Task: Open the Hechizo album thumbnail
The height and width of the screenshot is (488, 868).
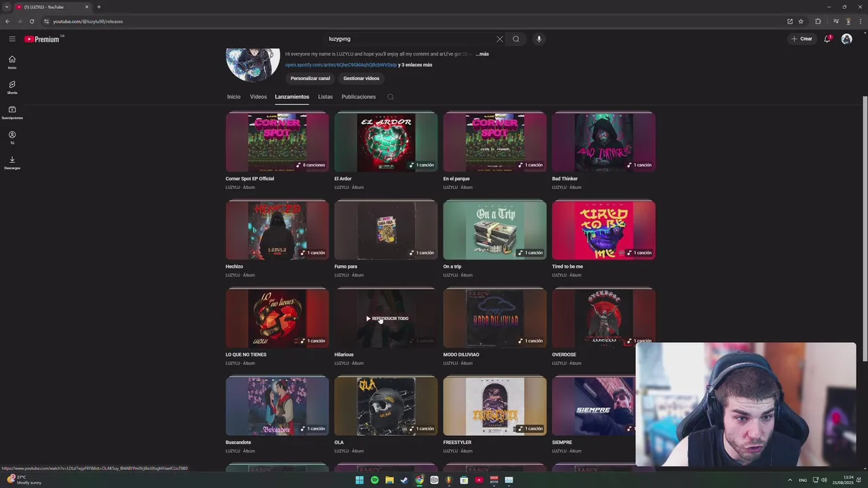Action: click(x=277, y=230)
